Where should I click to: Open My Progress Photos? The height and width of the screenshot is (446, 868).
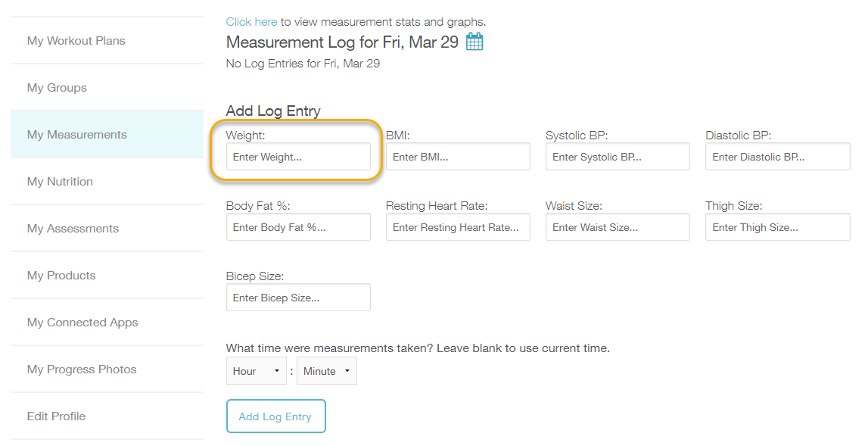tap(82, 370)
